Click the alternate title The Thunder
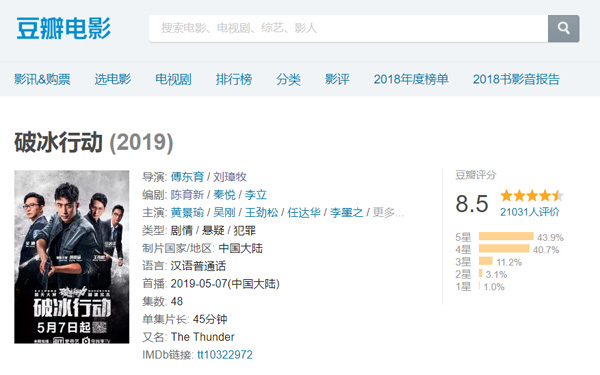Viewport: 600px width, 375px height. (202, 337)
